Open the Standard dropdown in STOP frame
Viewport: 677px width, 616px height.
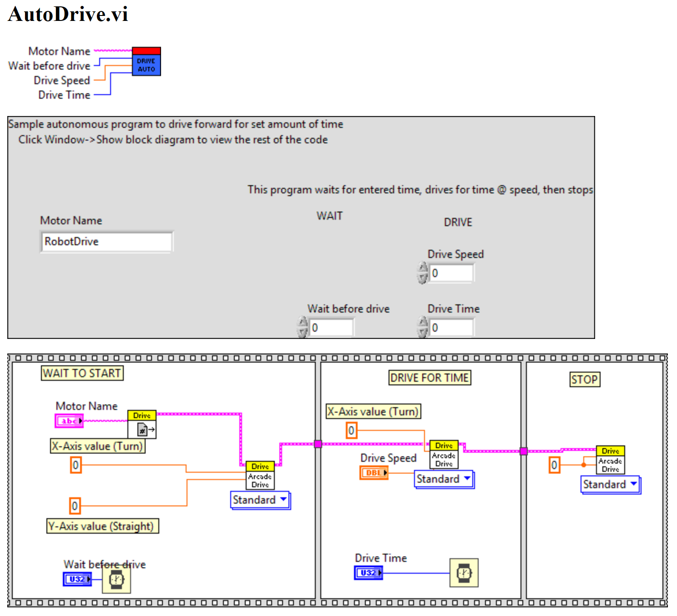pyautogui.click(x=611, y=485)
